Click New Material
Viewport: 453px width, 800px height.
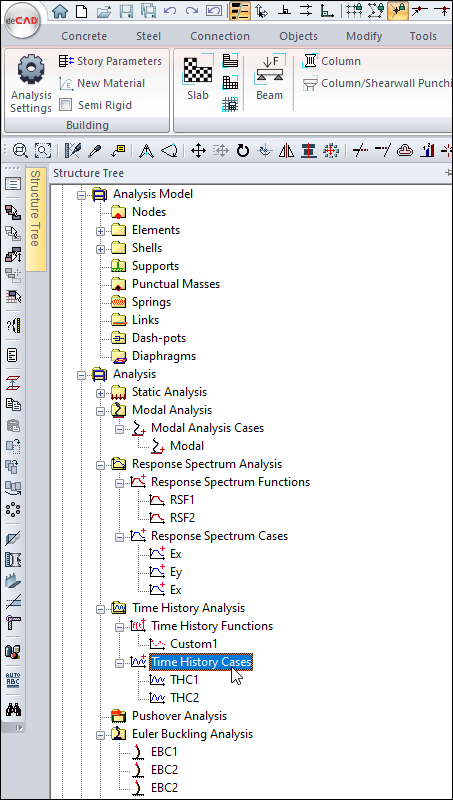pos(102,83)
